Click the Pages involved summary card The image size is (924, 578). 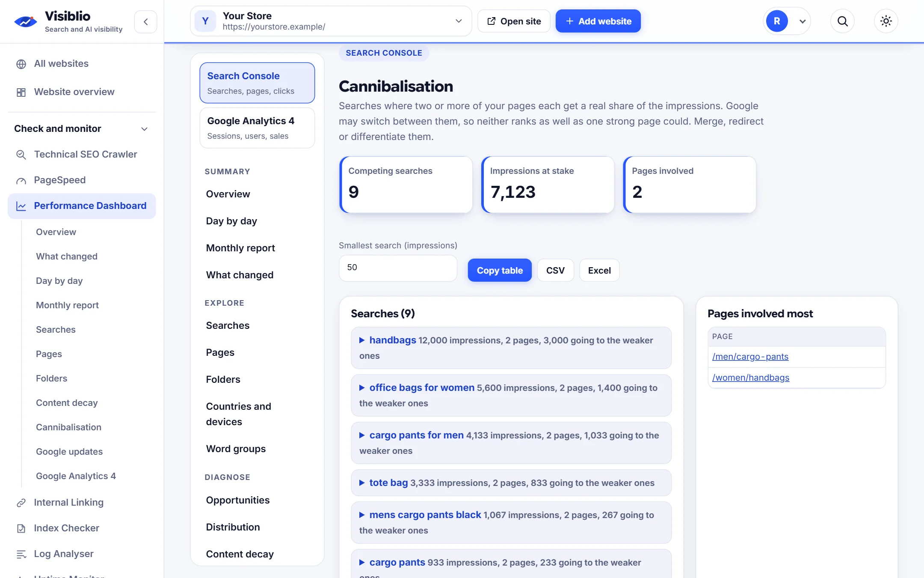690,185
